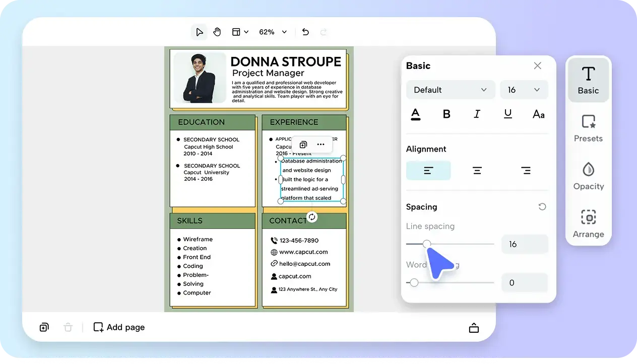
Task: Open the layout options dropdown
Action: click(x=240, y=32)
